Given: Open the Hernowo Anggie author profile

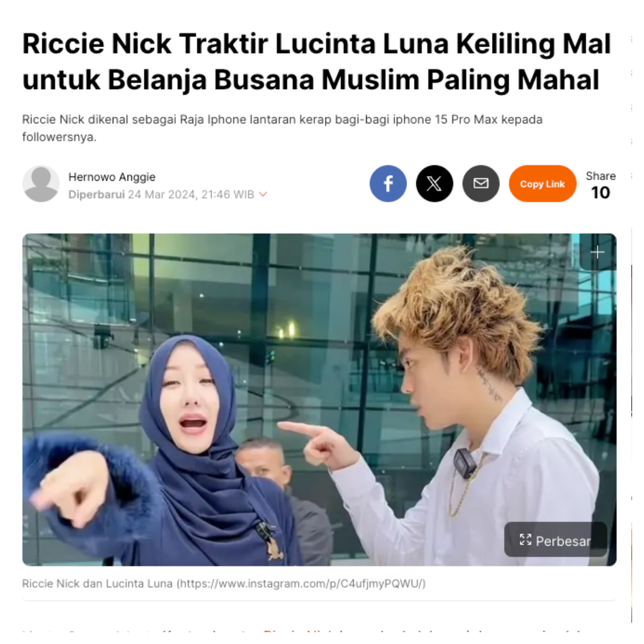Looking at the screenshot, I should tap(112, 177).
